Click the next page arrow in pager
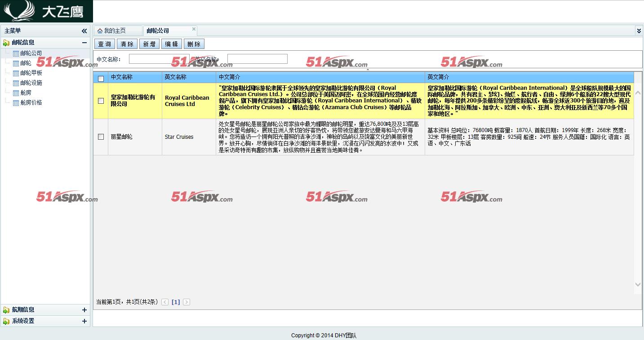 (x=187, y=302)
